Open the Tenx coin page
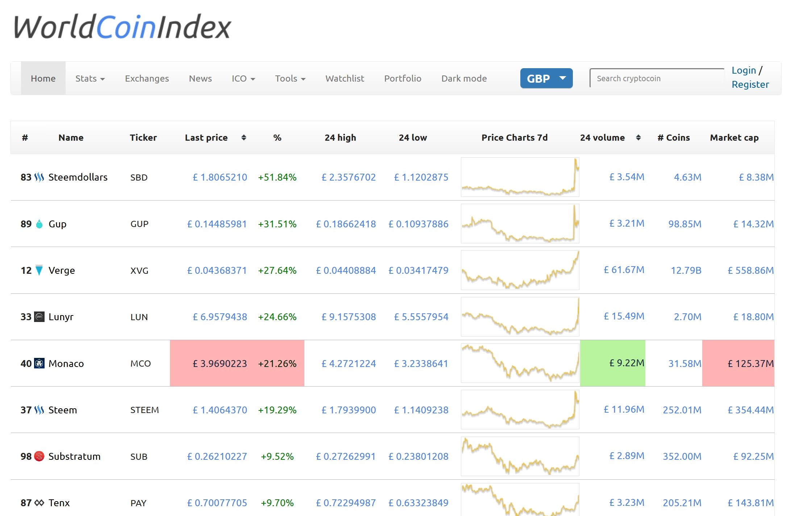This screenshot has height=516, width=812. (x=59, y=503)
